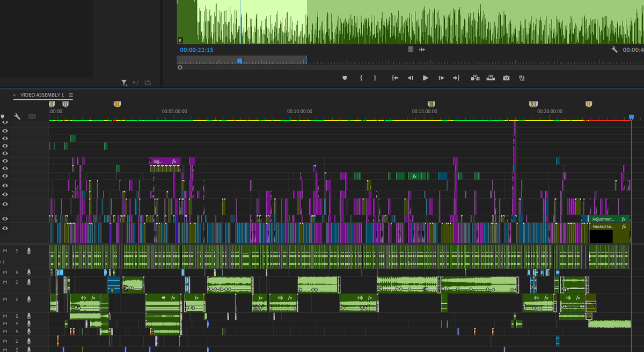
Task: Select the purple log fx clip
Action: point(165,161)
